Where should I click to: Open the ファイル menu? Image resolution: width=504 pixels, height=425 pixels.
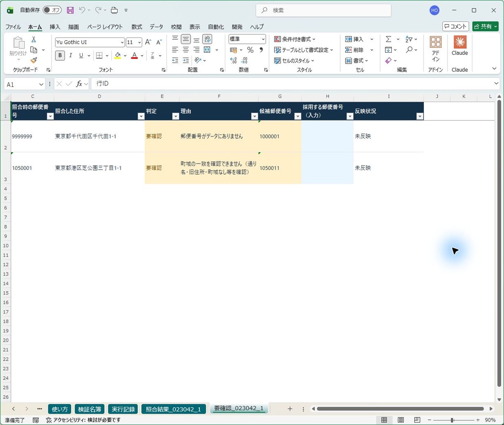[x=13, y=27]
